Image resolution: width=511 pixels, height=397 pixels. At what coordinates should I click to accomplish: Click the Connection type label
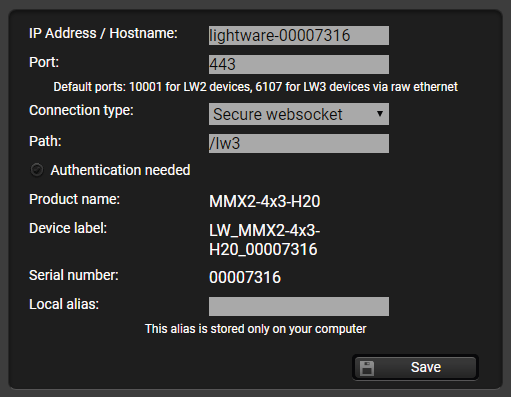pyautogui.click(x=81, y=110)
